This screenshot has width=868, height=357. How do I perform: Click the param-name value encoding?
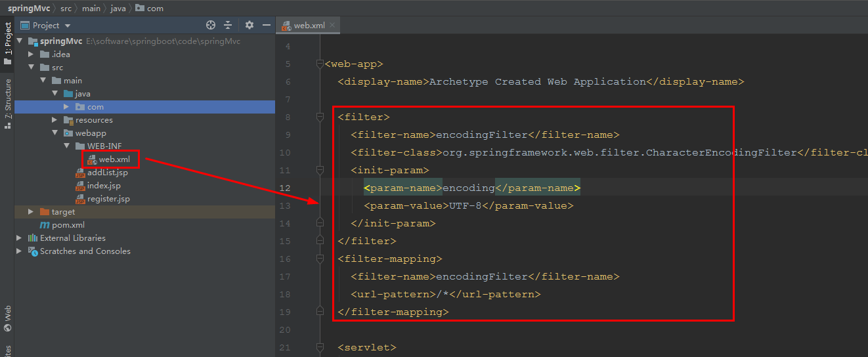[x=469, y=188]
